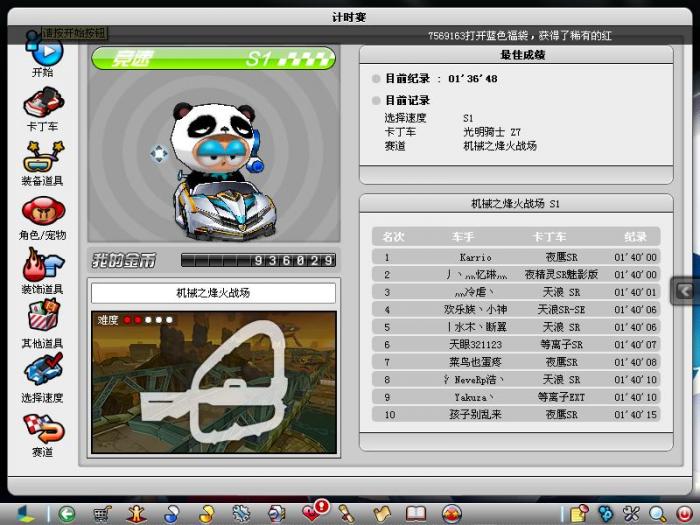This screenshot has height=525, width=700.
Task: Click the track map preview thumbnail
Action: coord(214,382)
